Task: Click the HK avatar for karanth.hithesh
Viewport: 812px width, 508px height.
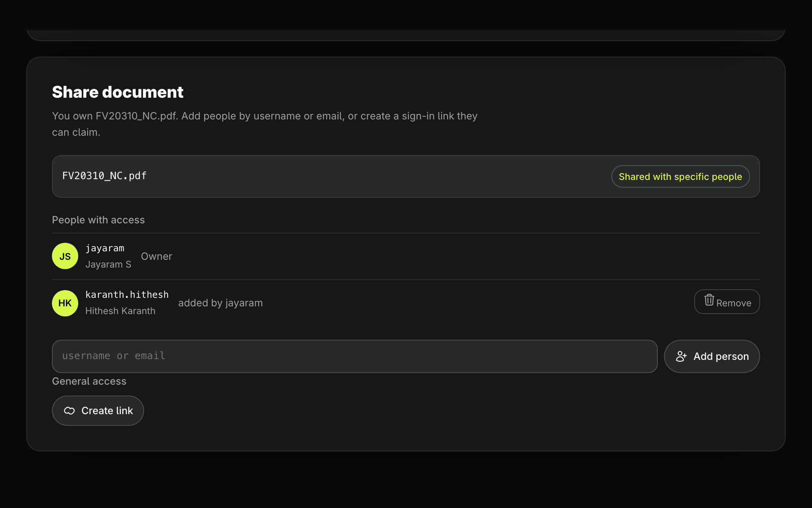Action: (65, 303)
